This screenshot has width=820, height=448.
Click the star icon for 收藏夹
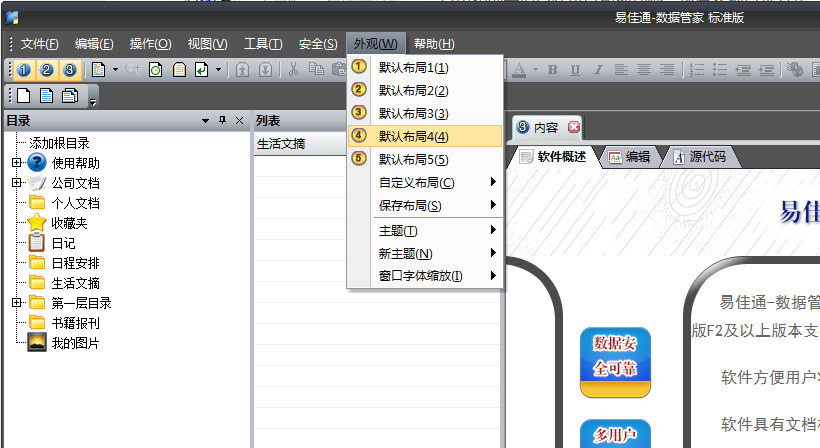[37, 223]
